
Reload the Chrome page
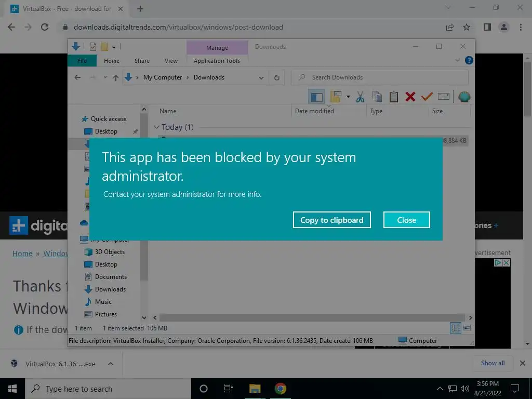45,27
